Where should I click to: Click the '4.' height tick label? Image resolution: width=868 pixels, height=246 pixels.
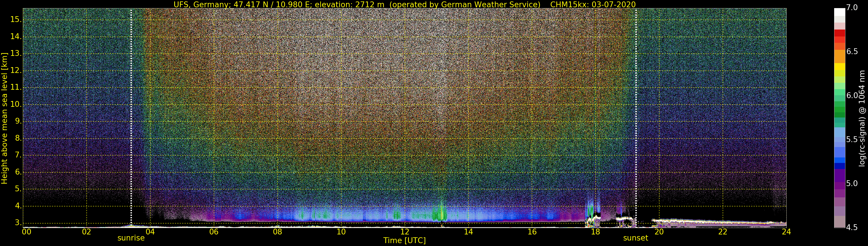[18, 206]
